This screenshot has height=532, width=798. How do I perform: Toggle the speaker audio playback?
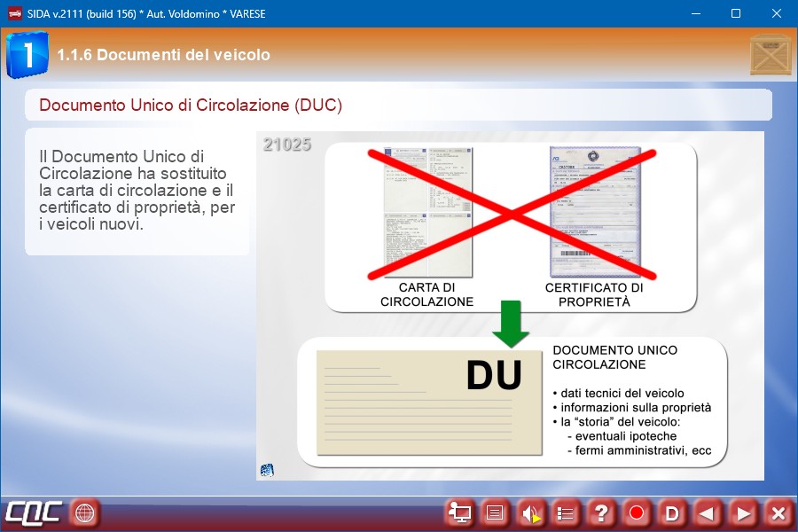pos(531,512)
